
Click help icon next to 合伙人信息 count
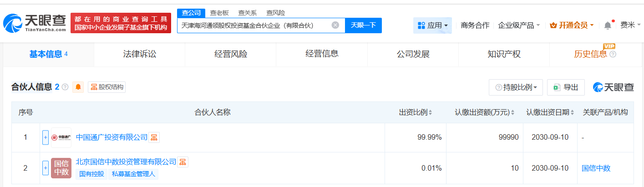coord(65,87)
